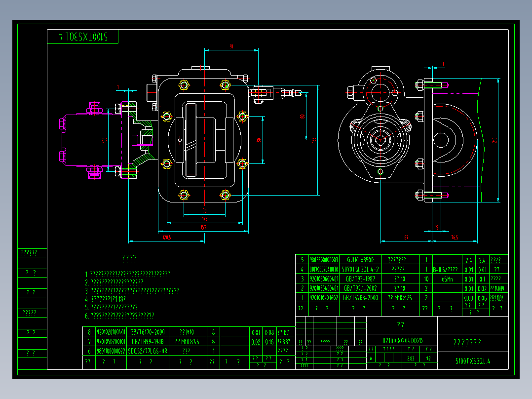This screenshot has height=399, width=532.
Task: Click the "87" dimension text
Action: (406, 238)
